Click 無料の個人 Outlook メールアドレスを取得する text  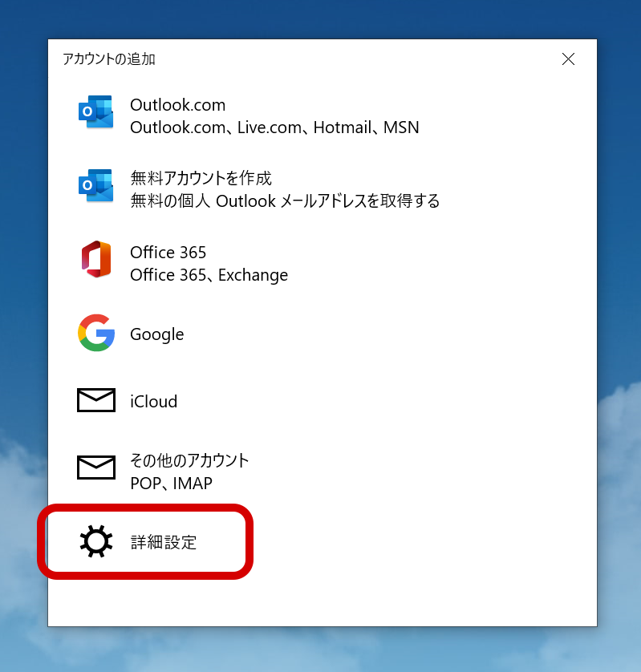coord(285,200)
